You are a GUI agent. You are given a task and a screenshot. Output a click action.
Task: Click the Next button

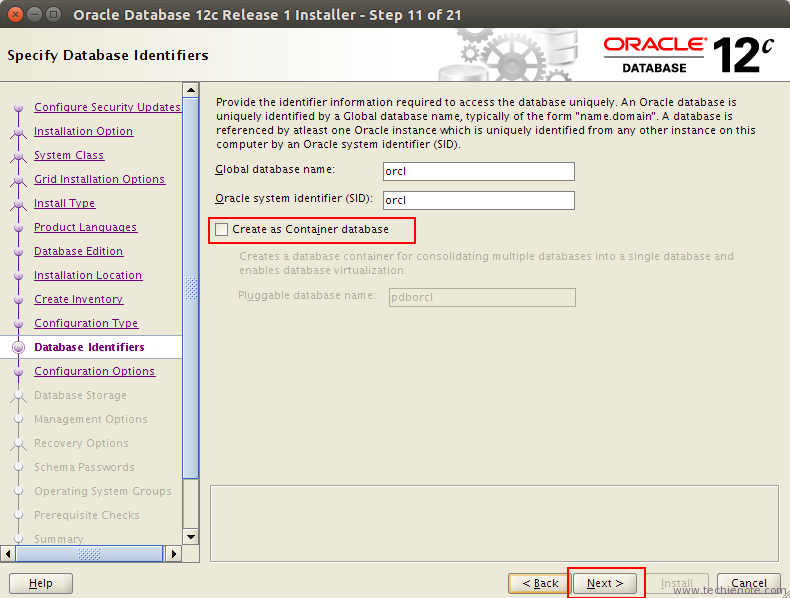(605, 583)
